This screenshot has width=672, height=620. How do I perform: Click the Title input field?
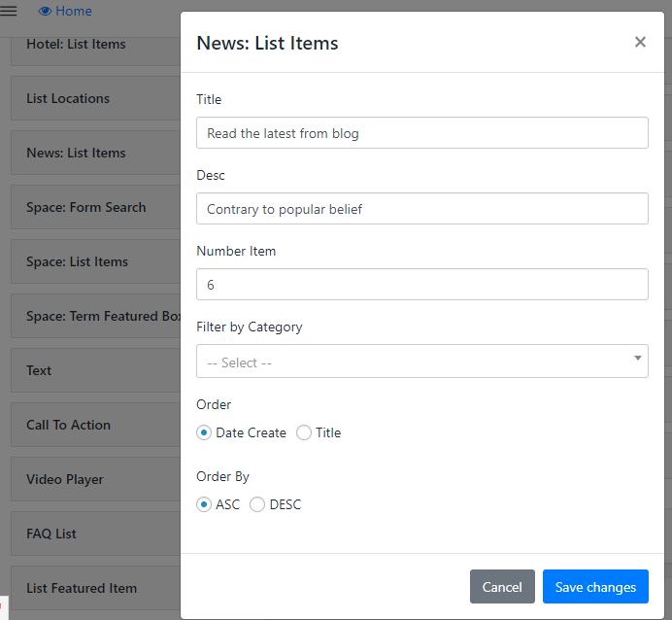pyautogui.click(x=421, y=133)
